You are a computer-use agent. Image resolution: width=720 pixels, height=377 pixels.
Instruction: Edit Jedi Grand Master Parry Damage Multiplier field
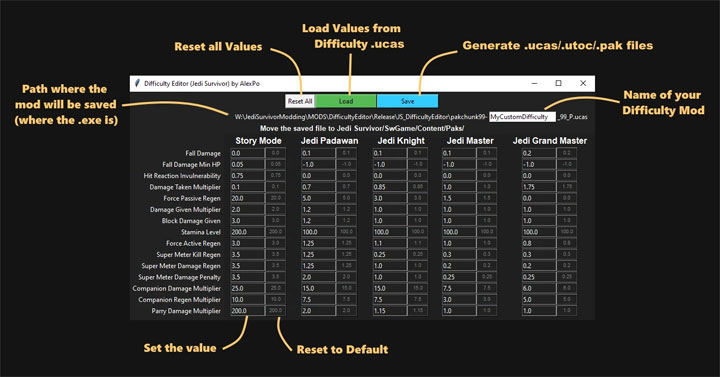539,310
